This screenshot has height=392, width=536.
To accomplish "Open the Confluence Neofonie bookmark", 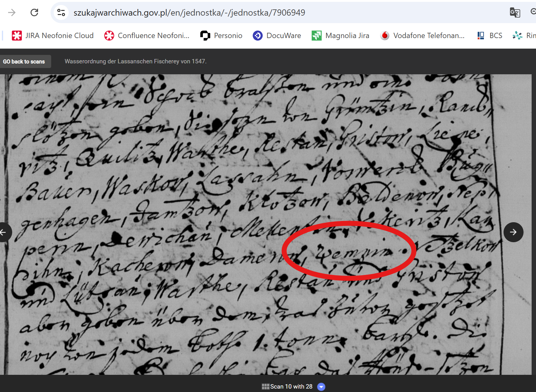I will [x=147, y=36].
